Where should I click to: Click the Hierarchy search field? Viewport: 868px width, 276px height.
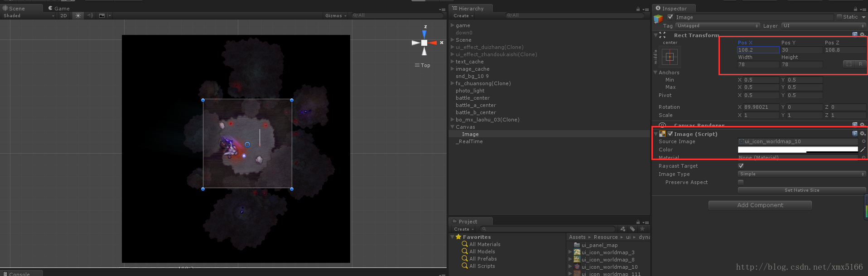click(574, 15)
